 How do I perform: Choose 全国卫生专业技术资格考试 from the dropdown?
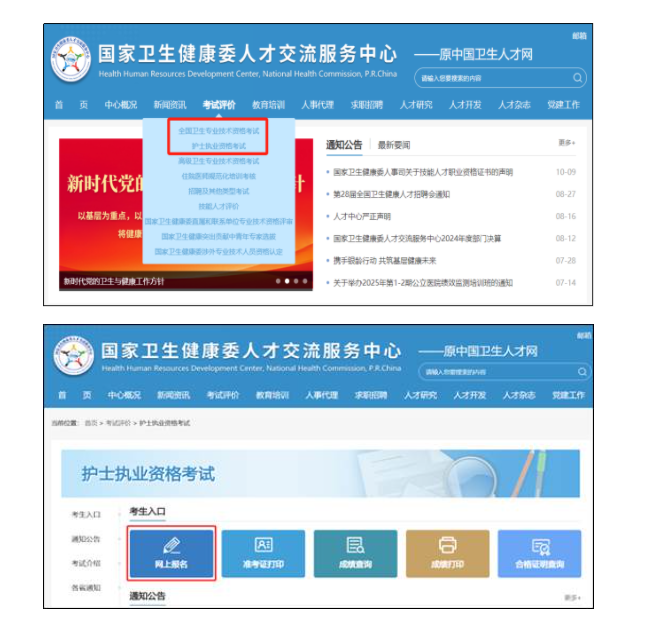(218, 131)
